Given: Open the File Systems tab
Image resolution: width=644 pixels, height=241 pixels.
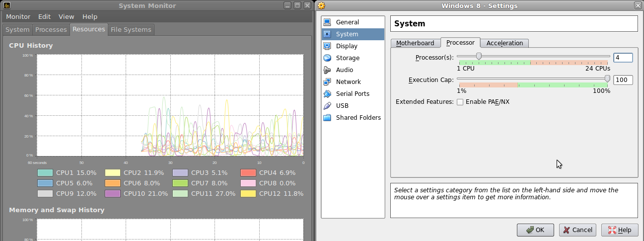Looking at the screenshot, I should tap(131, 30).
